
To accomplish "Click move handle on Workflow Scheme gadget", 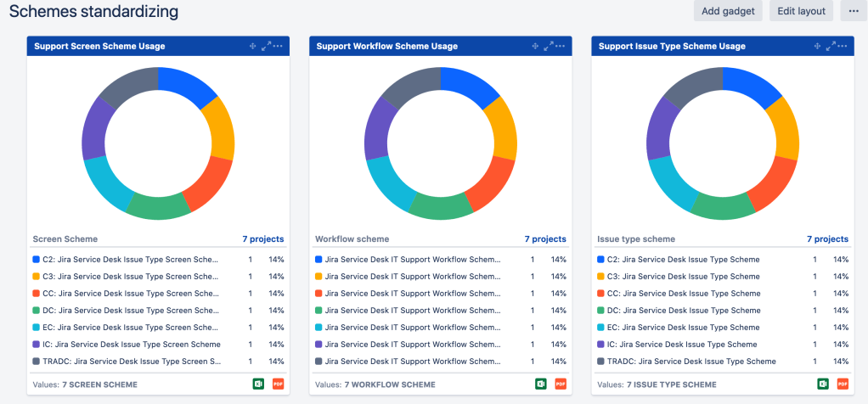I will tap(535, 46).
